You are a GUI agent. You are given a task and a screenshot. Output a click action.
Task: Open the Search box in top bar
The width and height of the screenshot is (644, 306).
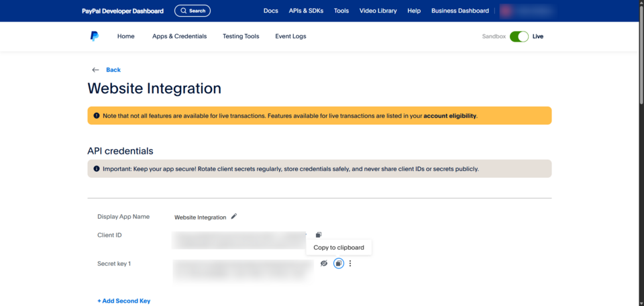[193, 11]
